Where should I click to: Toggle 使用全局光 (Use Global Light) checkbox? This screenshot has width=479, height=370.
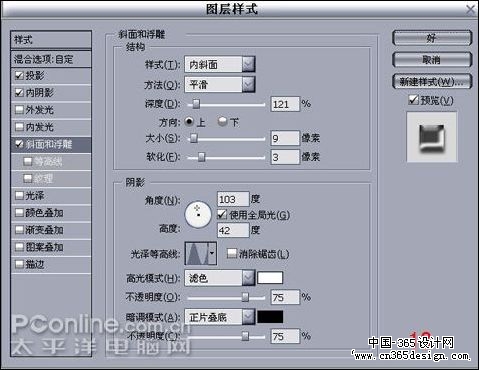point(222,214)
